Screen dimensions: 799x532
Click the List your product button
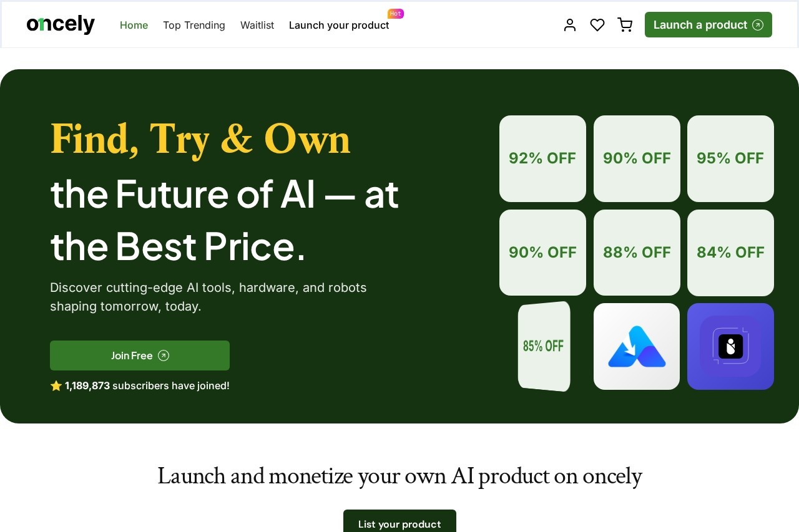399,523
